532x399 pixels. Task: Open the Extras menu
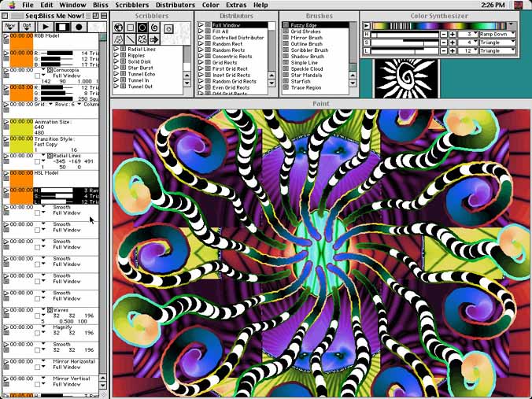[x=236, y=5]
